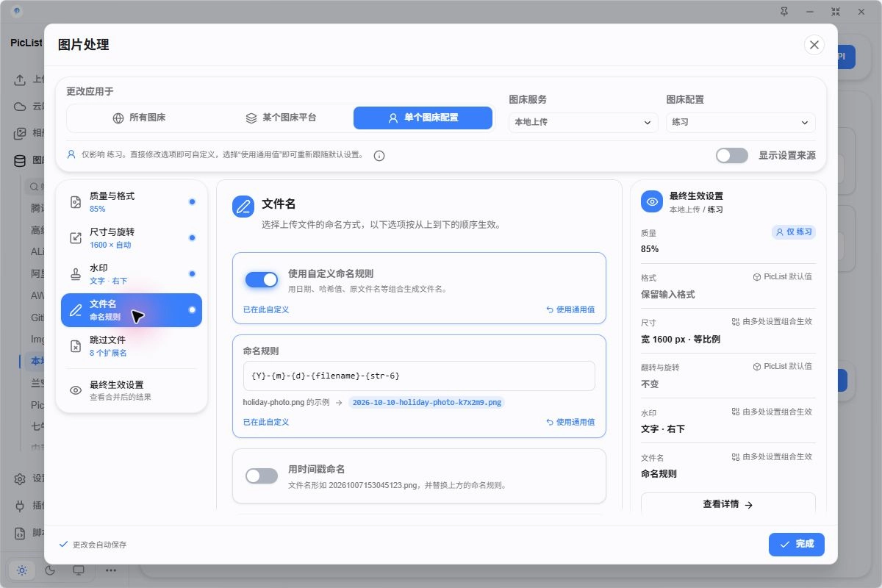882x588 pixels.
Task: Click the image-file icon beside 质量与格式
Action: pyautogui.click(x=76, y=202)
